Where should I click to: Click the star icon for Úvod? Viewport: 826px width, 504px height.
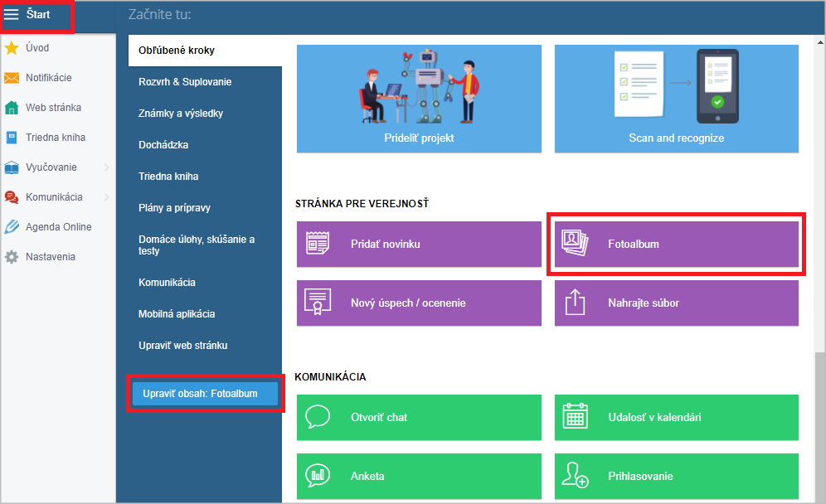(12, 48)
